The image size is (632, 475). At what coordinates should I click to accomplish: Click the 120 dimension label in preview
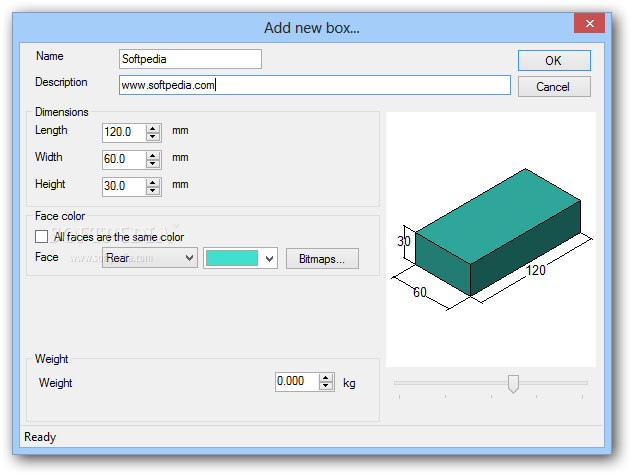click(x=536, y=270)
